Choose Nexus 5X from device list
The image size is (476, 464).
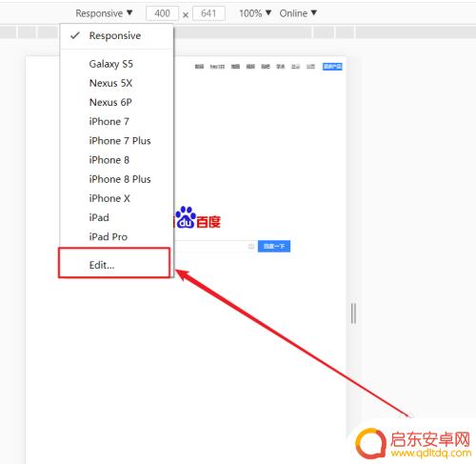[116, 83]
